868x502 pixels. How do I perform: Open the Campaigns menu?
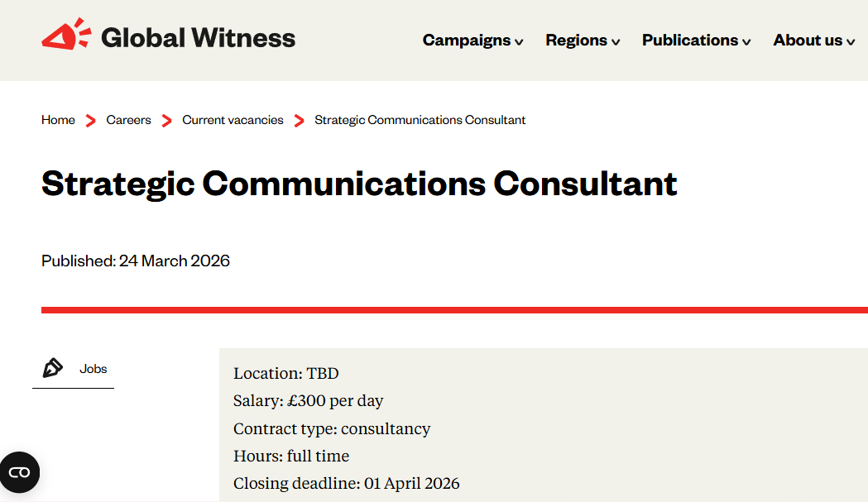(x=467, y=40)
